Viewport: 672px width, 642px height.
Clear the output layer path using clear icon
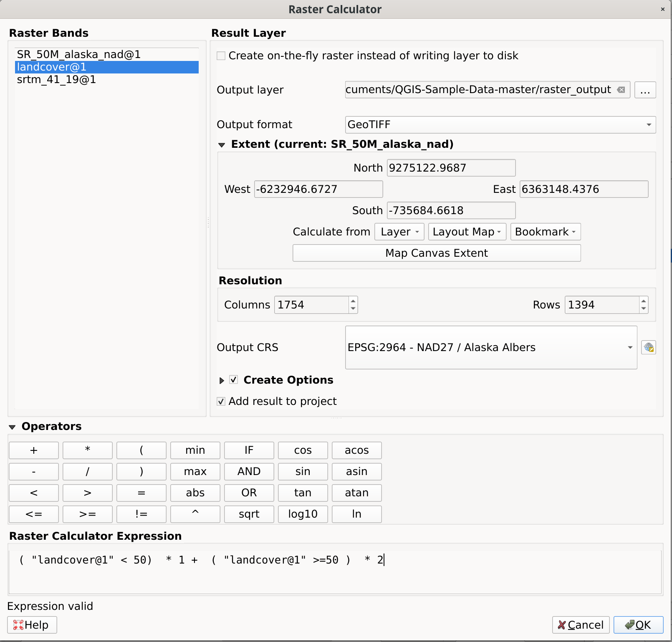pos(621,89)
